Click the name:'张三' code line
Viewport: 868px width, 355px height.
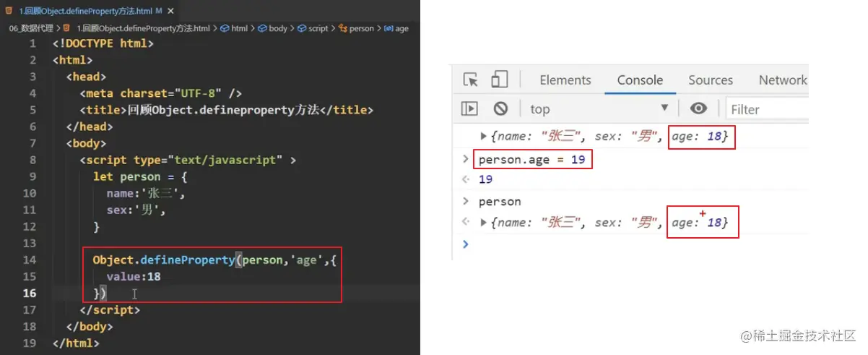pos(147,193)
